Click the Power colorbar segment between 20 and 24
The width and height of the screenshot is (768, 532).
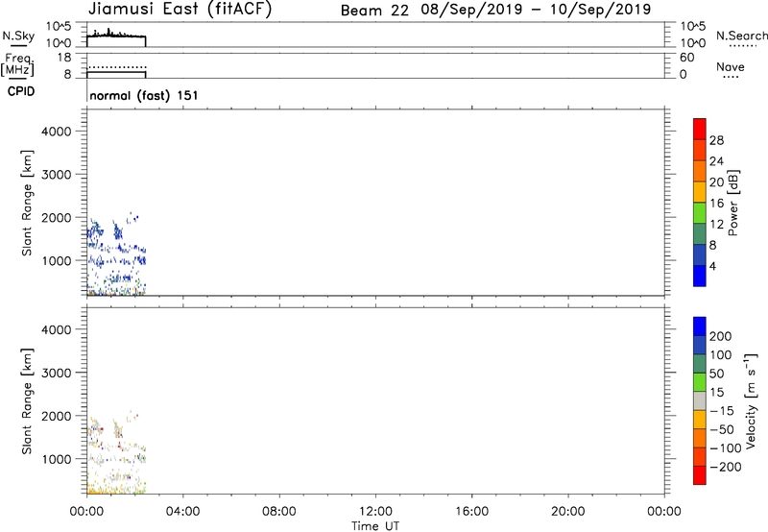coord(700,171)
